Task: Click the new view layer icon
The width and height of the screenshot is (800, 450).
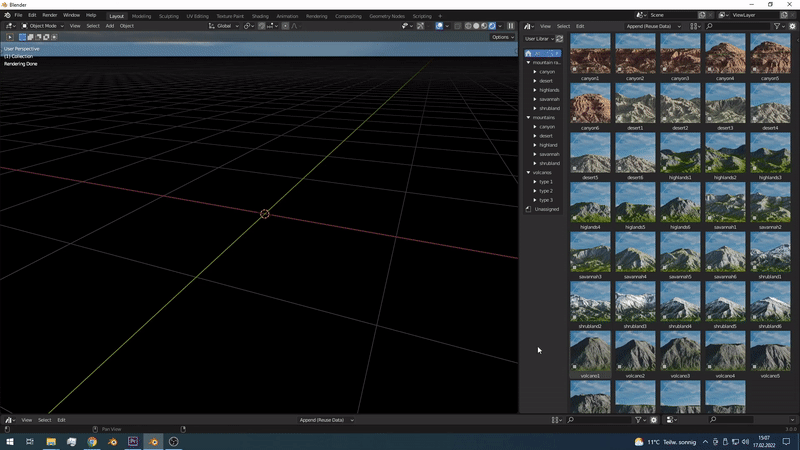Action: [x=784, y=15]
